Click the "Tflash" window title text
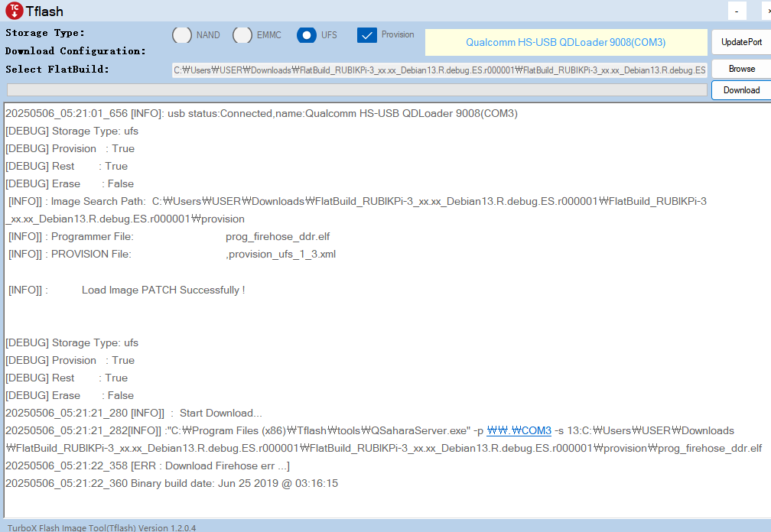The image size is (771, 532). point(44,11)
